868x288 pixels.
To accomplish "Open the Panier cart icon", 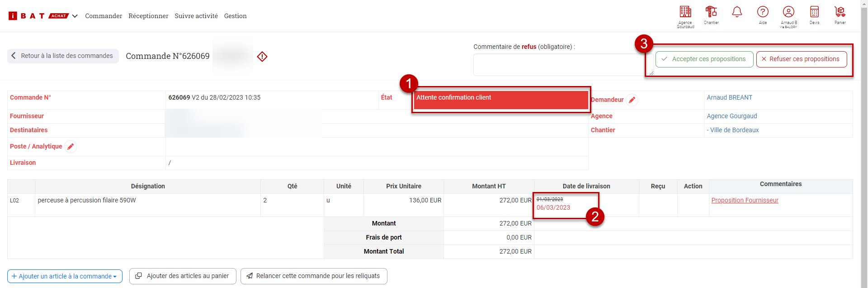I will click(840, 12).
